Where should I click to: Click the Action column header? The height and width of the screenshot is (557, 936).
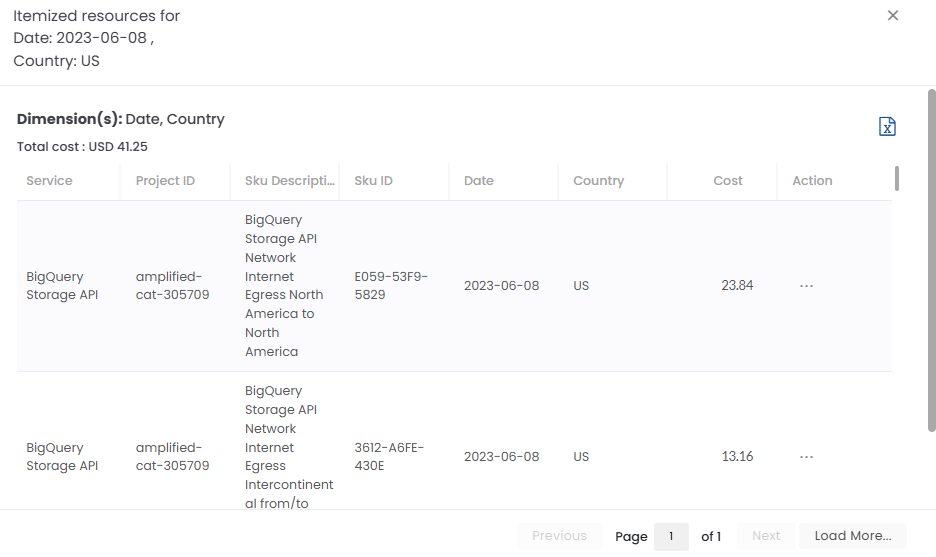(x=812, y=181)
